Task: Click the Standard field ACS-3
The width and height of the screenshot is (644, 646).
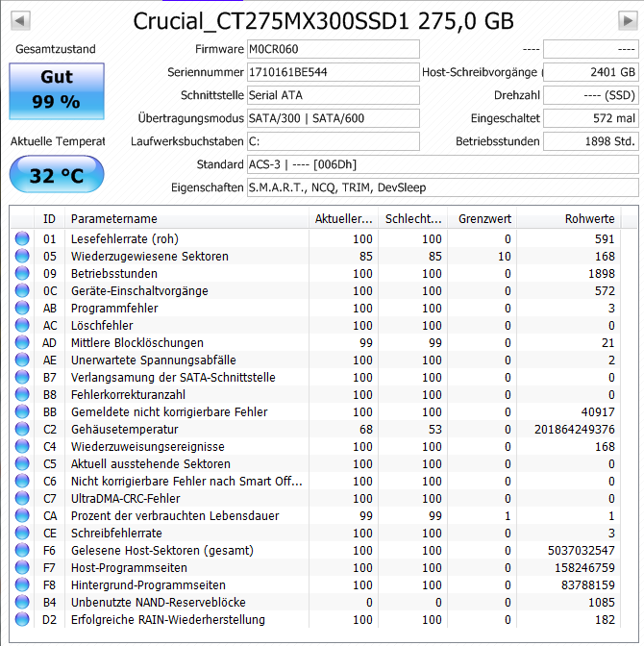Action: tap(442, 164)
